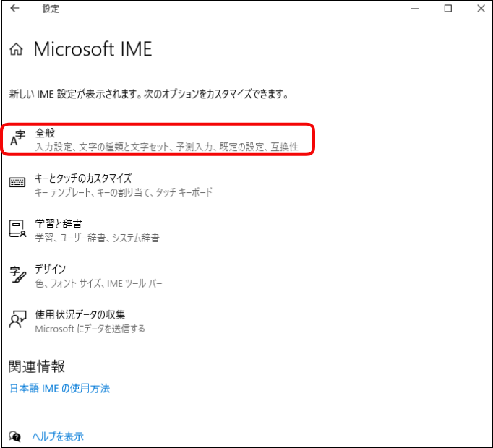Image resolution: width=493 pixels, height=448 pixels.
Task: Click the person feedback icon for 使用状況データの収集
Action: [x=17, y=319]
